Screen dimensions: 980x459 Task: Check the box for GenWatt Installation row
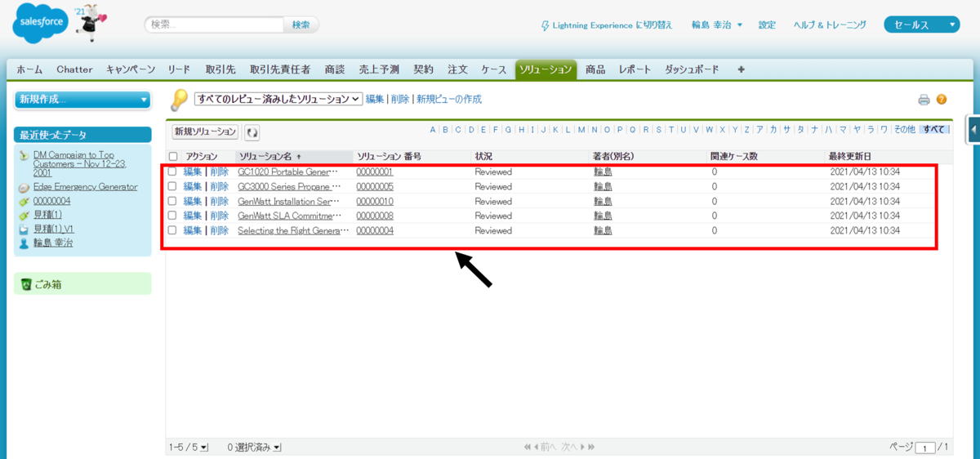coord(172,201)
